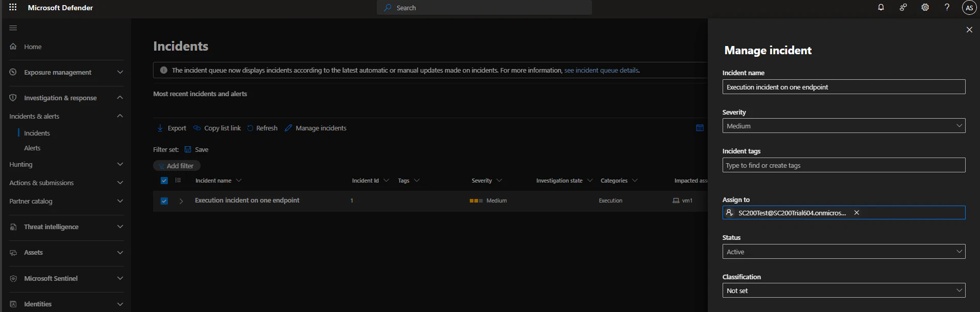
Task: Expand Microsoft Sentinel menu chevron
Action: pos(120,278)
